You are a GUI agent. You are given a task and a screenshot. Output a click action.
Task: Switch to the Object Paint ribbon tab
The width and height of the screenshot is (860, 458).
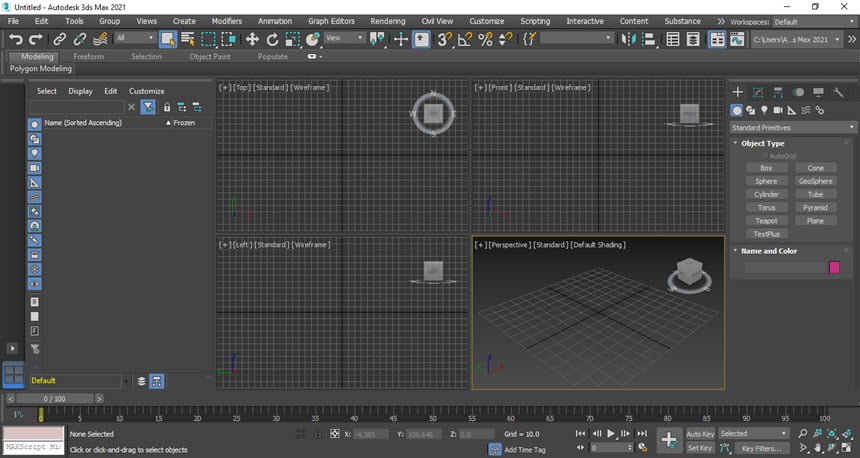[x=210, y=56]
